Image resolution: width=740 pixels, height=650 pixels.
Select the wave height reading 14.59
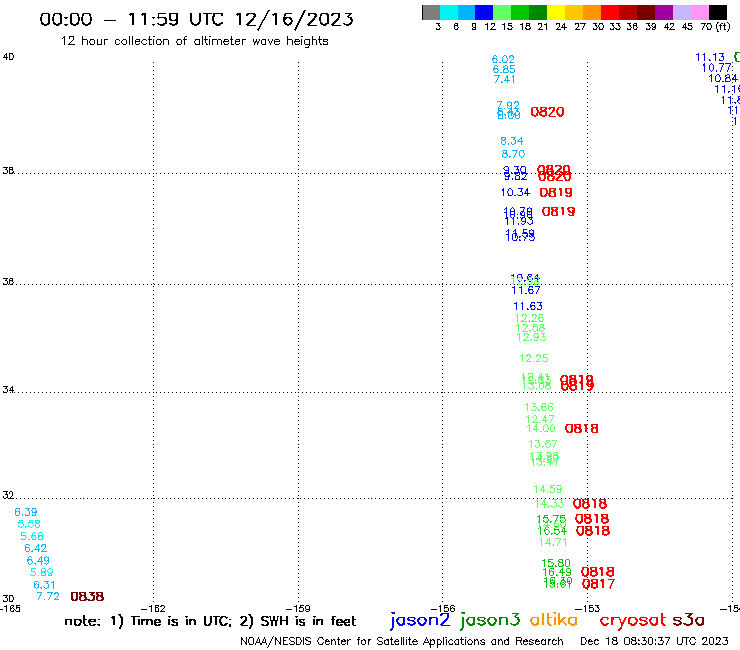click(x=548, y=489)
